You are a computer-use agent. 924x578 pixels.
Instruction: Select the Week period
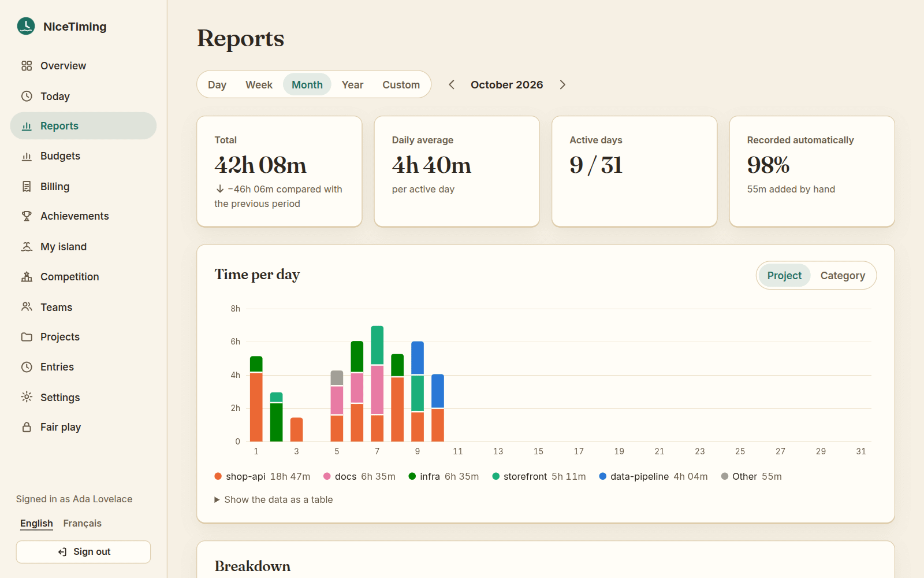(x=259, y=84)
